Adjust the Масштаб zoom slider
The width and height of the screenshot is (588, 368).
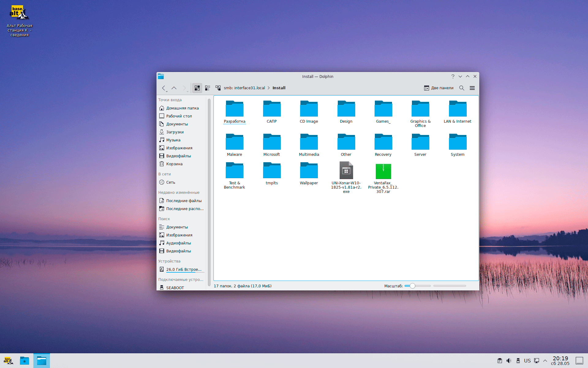[x=413, y=286]
